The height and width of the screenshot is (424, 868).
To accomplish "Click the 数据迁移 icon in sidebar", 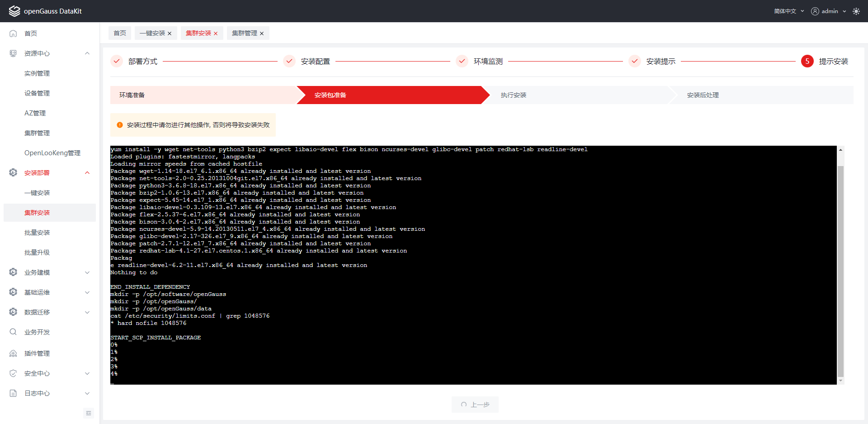I will pos(13,312).
